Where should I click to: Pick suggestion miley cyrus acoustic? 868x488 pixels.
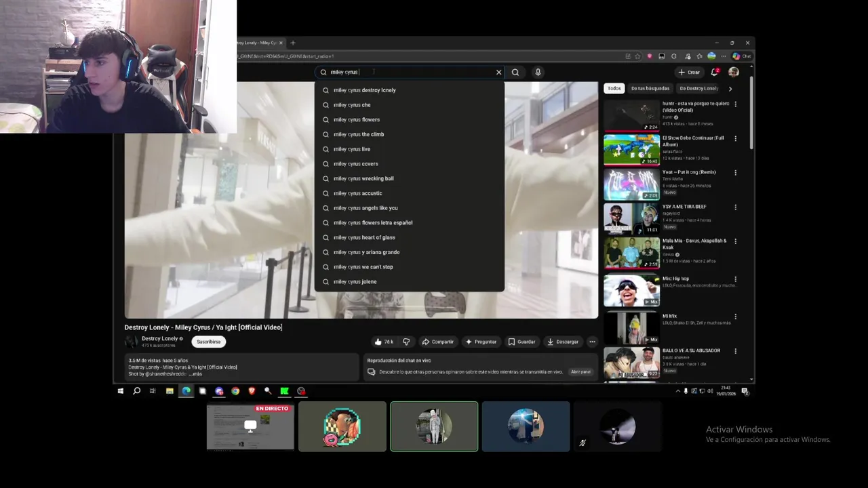[410, 193]
